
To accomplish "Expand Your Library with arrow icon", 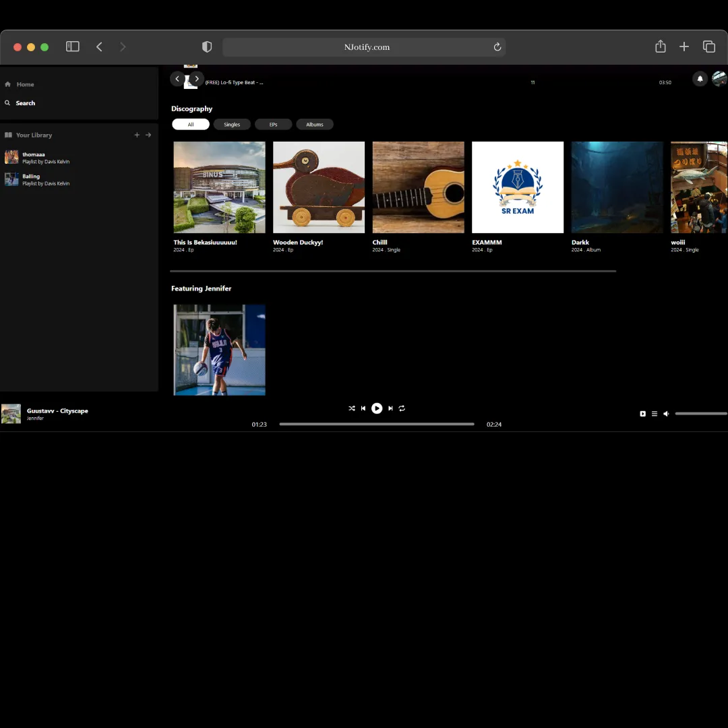I will coord(148,135).
